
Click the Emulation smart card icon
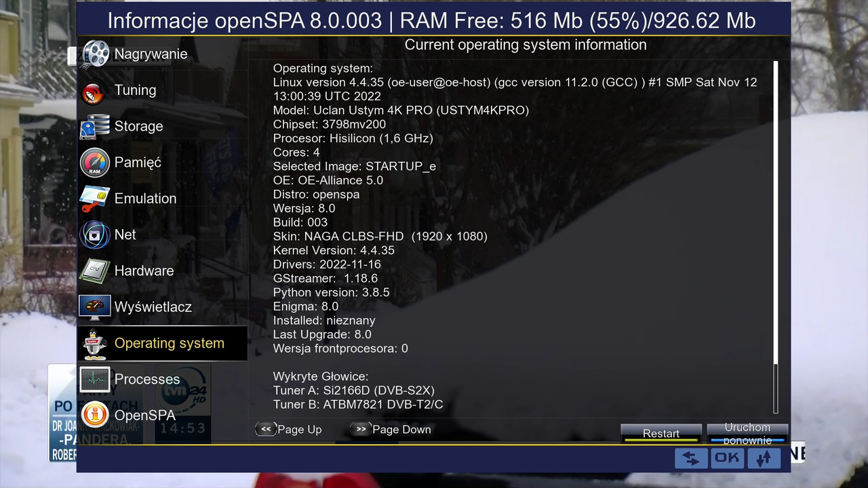94,199
